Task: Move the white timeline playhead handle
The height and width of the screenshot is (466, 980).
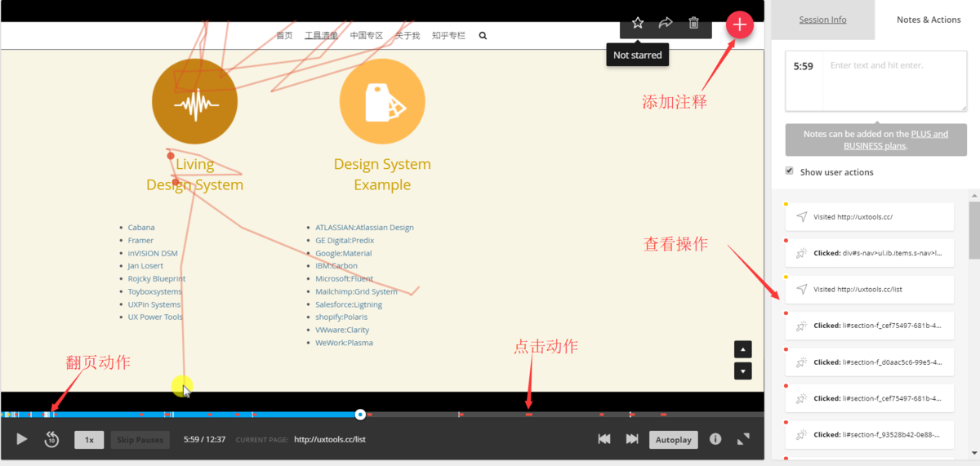Action: 360,415
